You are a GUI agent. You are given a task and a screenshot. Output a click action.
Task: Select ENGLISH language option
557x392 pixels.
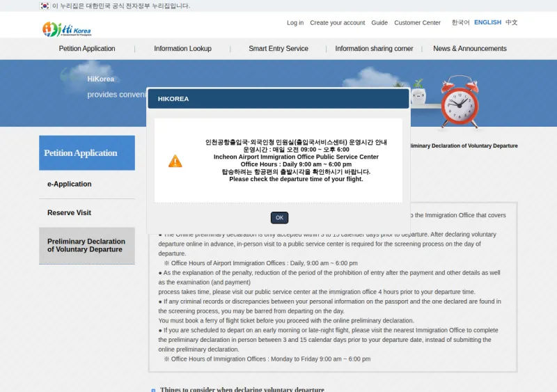pyautogui.click(x=488, y=22)
